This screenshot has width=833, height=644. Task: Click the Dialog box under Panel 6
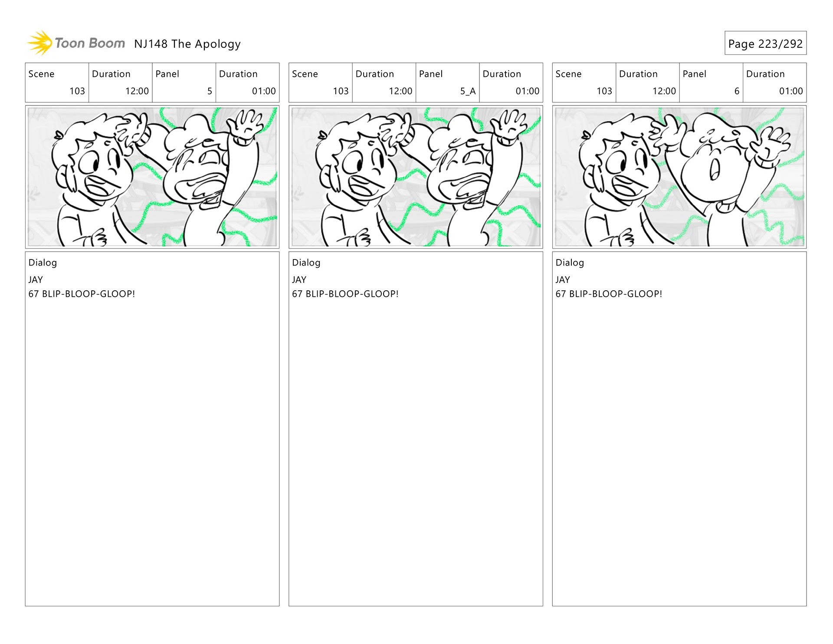(x=679, y=429)
